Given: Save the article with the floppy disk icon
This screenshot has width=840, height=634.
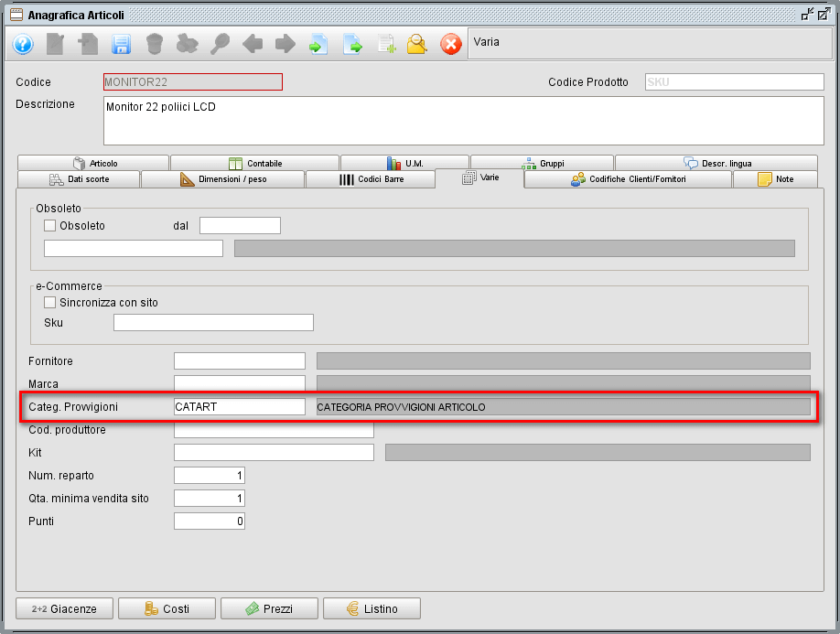Looking at the screenshot, I should (x=122, y=44).
